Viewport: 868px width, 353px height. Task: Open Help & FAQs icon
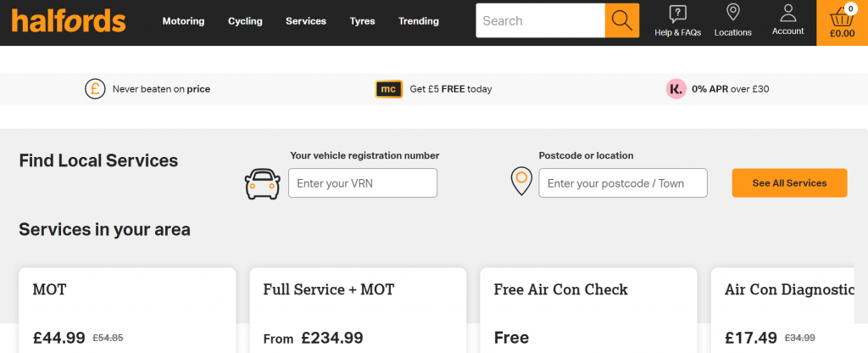(677, 14)
